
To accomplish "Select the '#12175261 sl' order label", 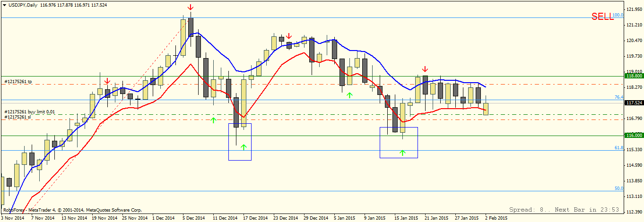I will click(x=17, y=117).
